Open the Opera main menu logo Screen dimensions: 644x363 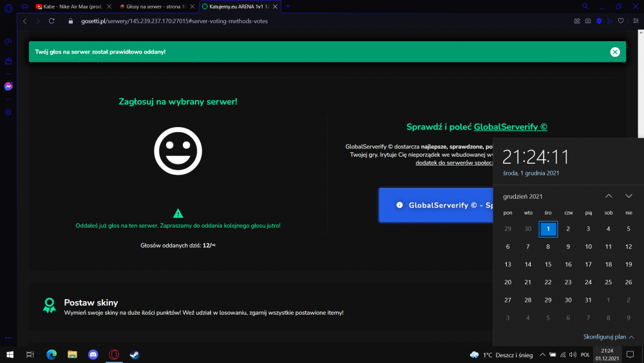[x=8, y=8]
